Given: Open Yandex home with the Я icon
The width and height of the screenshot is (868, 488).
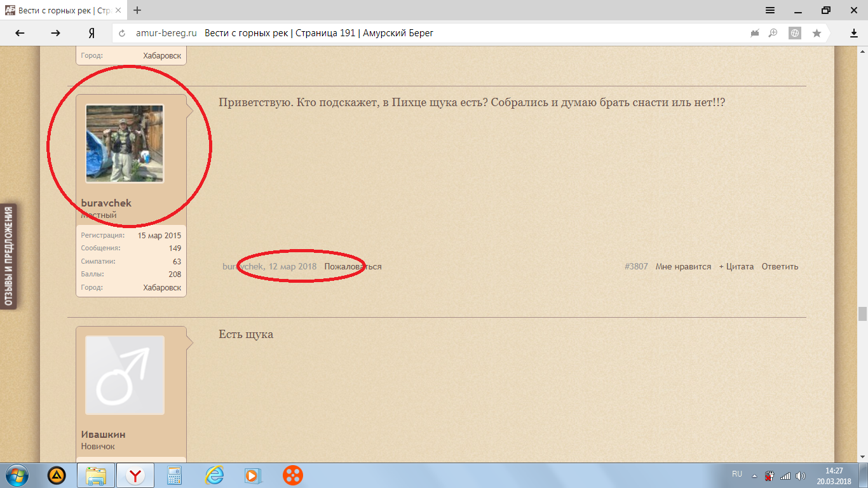Looking at the screenshot, I should (92, 33).
